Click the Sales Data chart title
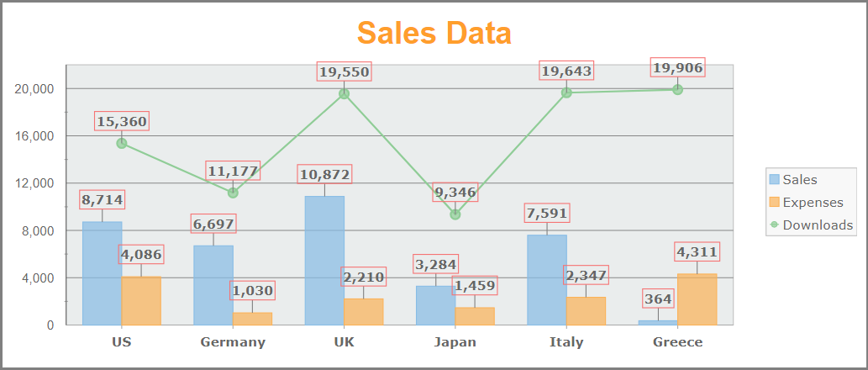868x370 pixels. (x=434, y=34)
